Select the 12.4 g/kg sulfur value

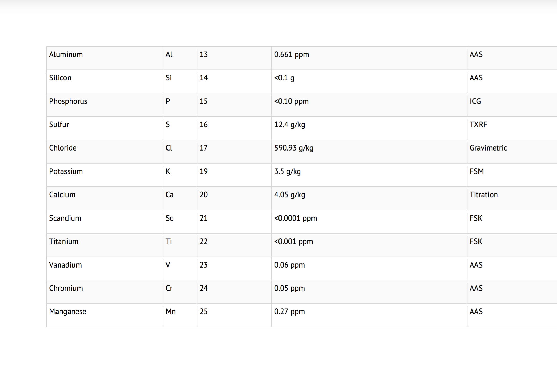click(x=290, y=124)
